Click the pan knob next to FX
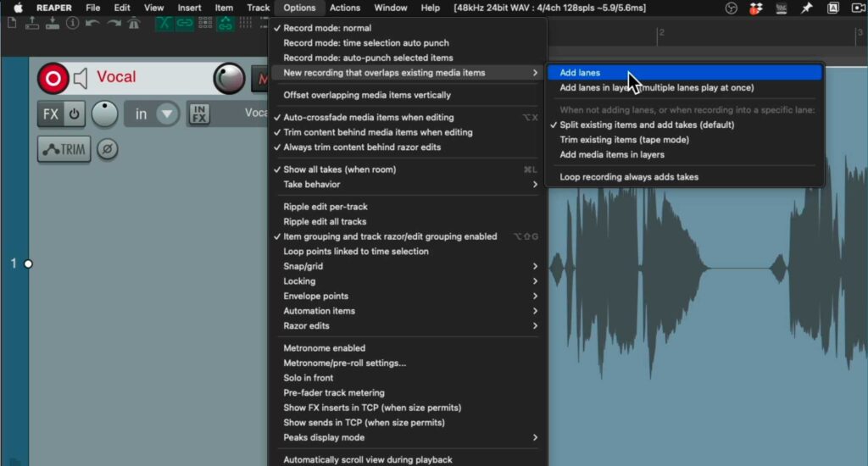 (104, 114)
